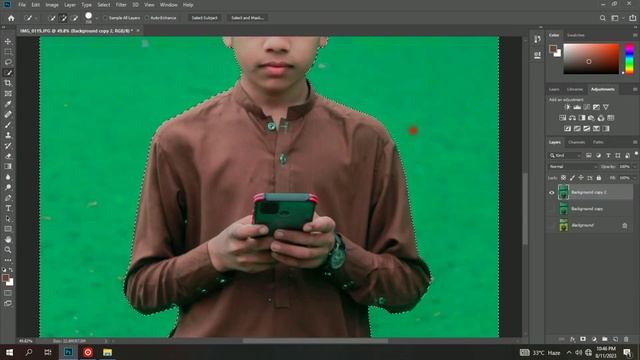
Task: Select the Eyedropper tool
Action: click(8, 104)
